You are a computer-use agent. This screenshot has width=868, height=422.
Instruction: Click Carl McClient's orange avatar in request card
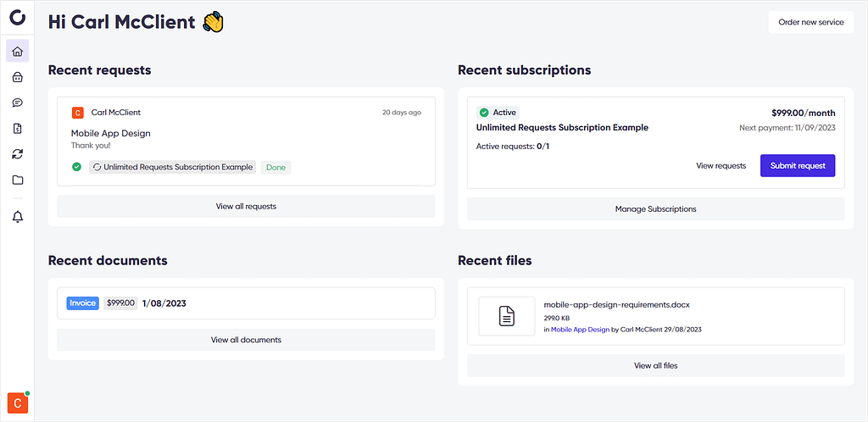tap(77, 112)
